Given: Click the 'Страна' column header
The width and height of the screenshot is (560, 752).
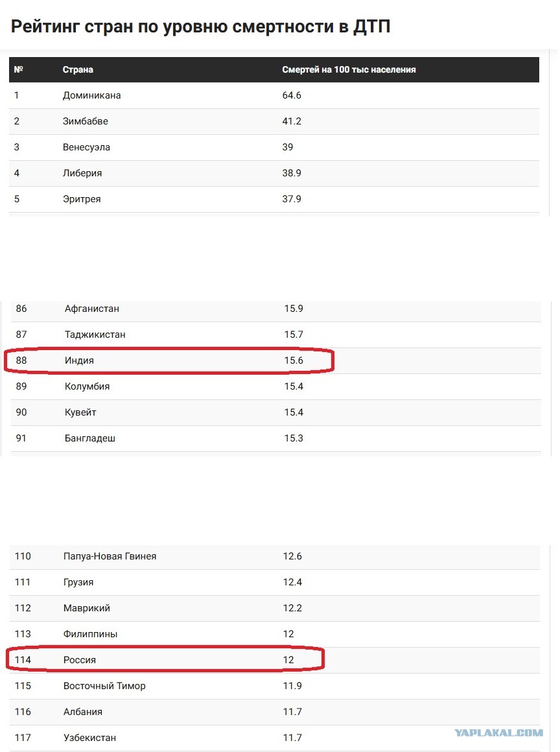Looking at the screenshot, I should click(x=78, y=69).
